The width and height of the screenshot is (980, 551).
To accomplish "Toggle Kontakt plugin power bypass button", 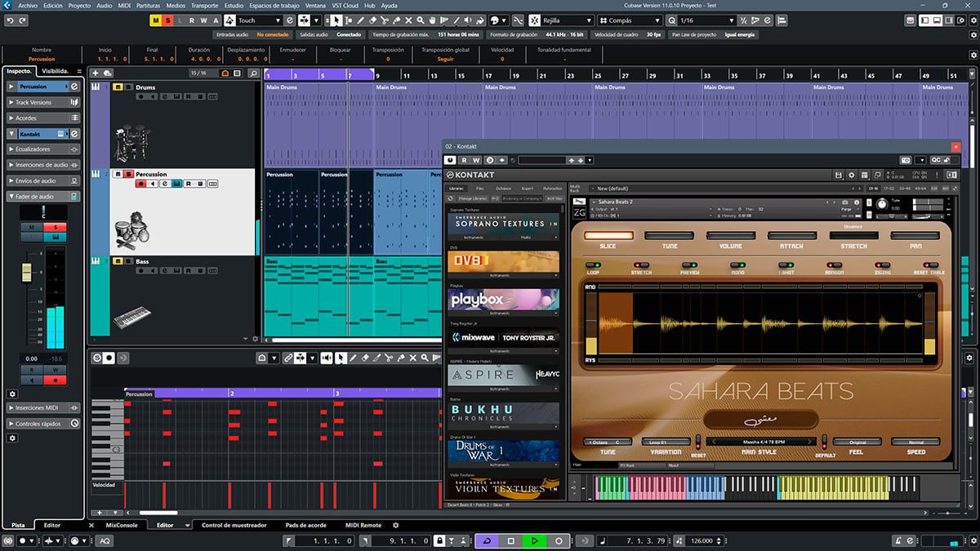I will 449,160.
